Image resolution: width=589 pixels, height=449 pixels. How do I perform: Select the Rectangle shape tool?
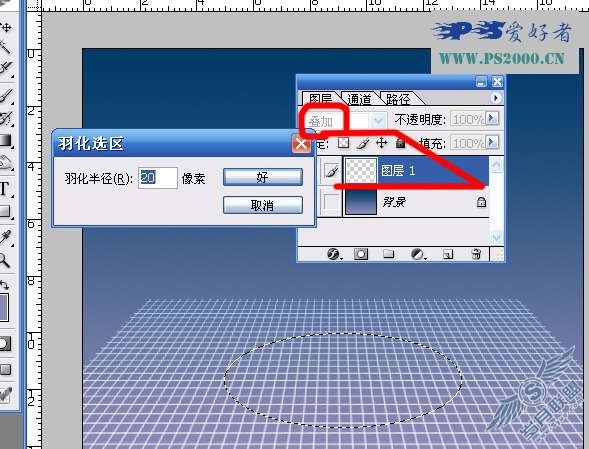(x=5, y=212)
